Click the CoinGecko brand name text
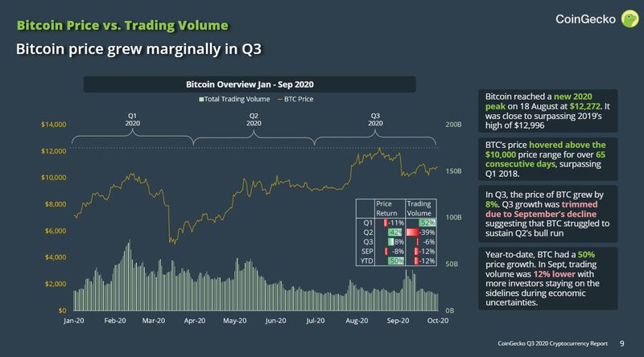 [x=585, y=19]
